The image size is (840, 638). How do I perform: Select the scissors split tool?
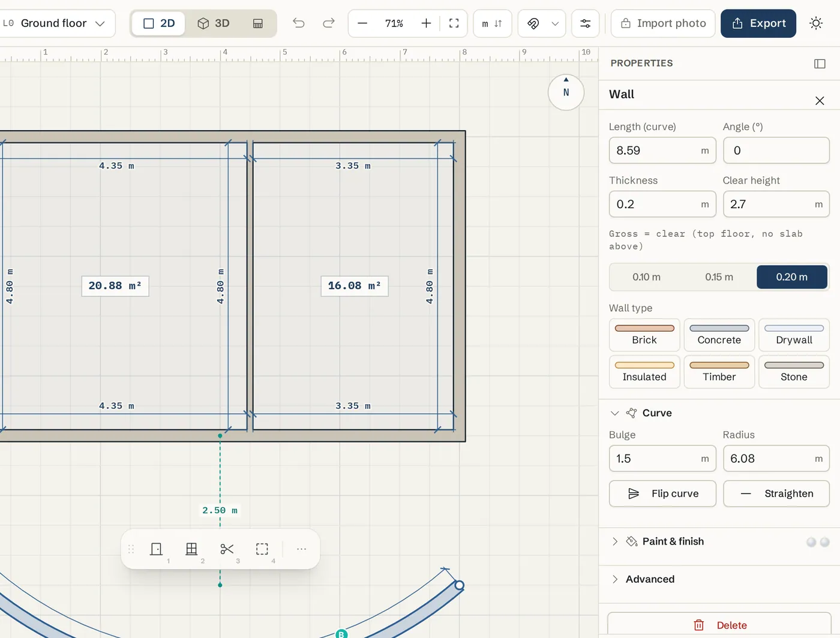(x=227, y=549)
